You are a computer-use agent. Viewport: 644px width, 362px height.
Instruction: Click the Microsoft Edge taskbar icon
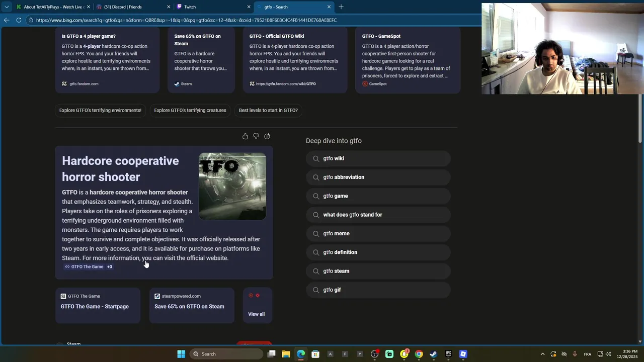click(301, 354)
